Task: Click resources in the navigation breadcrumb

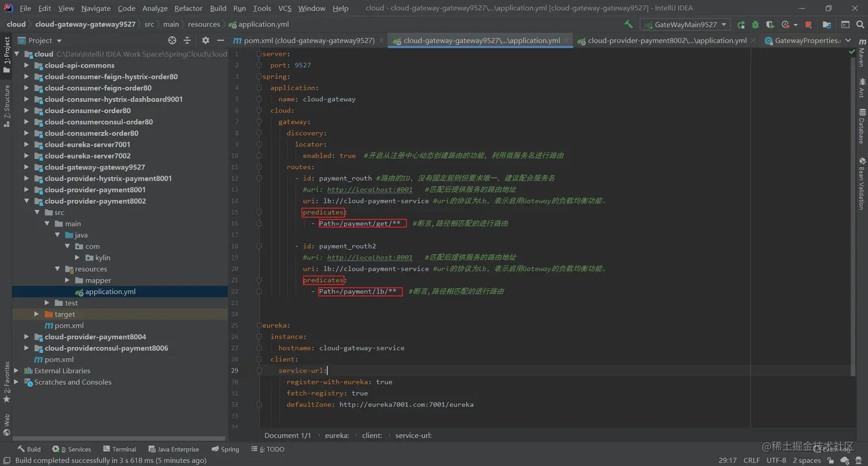Action: (204, 24)
